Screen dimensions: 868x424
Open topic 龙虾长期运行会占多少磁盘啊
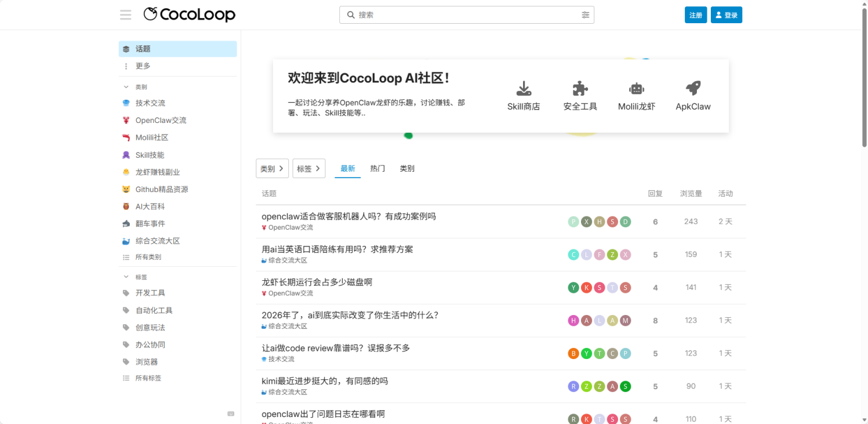point(317,282)
